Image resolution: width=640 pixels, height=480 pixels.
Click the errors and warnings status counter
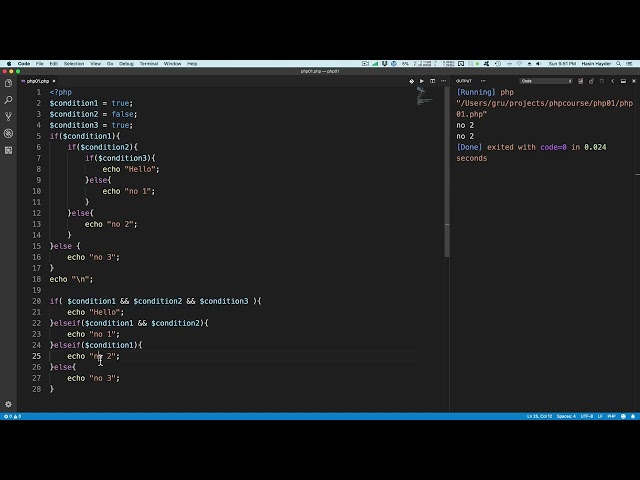[x=12, y=416]
